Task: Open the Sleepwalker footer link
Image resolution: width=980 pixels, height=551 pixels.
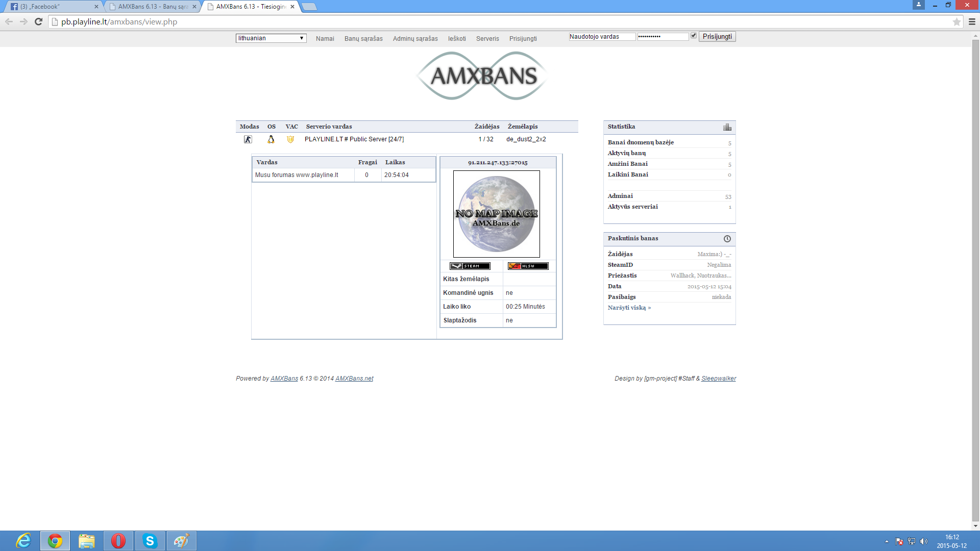Action: click(719, 379)
